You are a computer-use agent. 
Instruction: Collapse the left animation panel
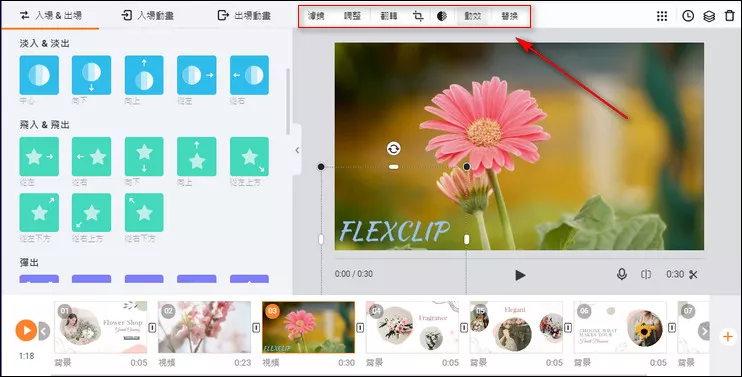coord(297,150)
